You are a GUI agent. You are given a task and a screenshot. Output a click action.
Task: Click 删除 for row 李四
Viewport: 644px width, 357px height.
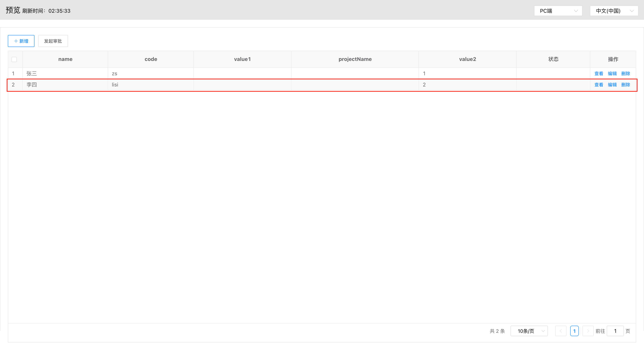626,85
